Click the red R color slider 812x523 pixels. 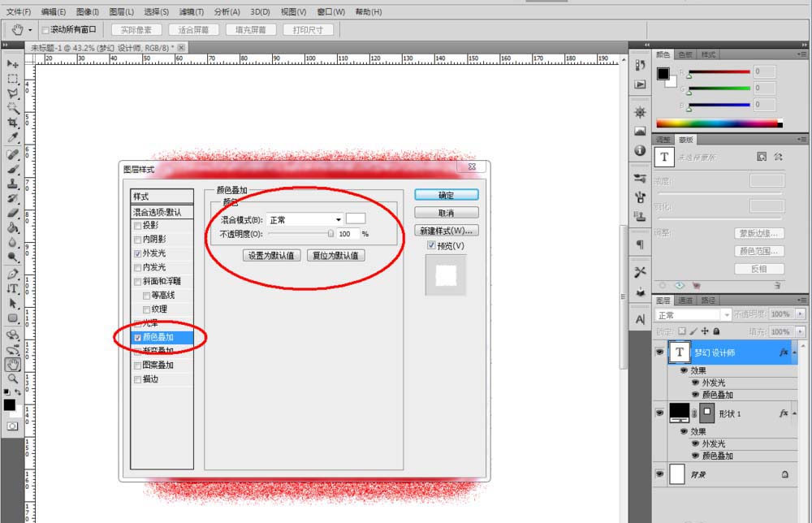tap(719, 72)
